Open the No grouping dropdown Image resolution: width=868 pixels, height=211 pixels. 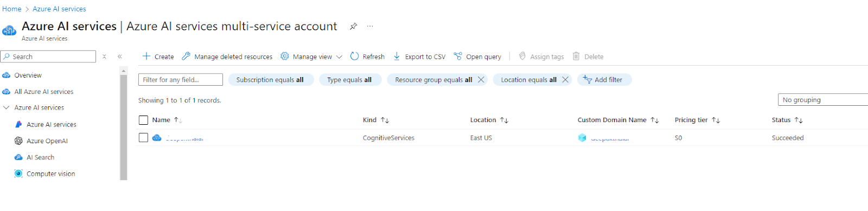[x=822, y=100]
